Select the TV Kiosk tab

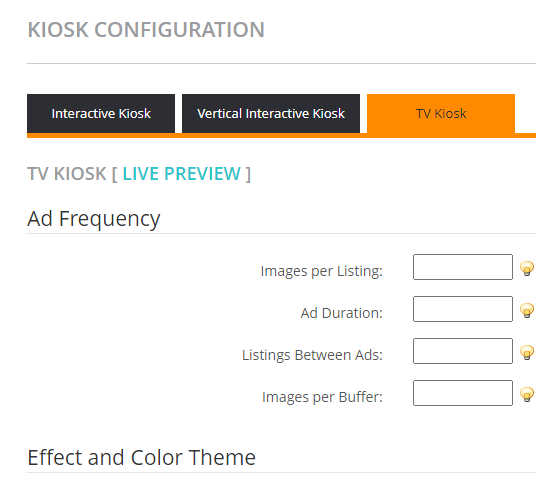[441, 114]
